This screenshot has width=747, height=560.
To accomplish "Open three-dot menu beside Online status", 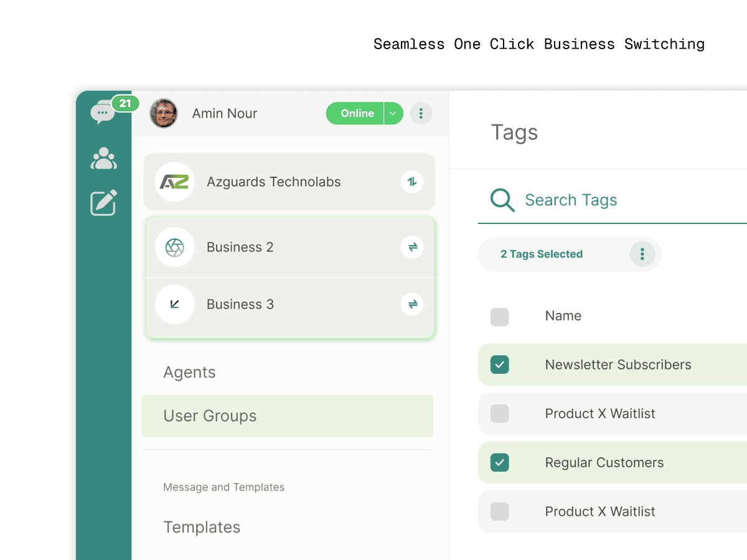I will 421,113.
